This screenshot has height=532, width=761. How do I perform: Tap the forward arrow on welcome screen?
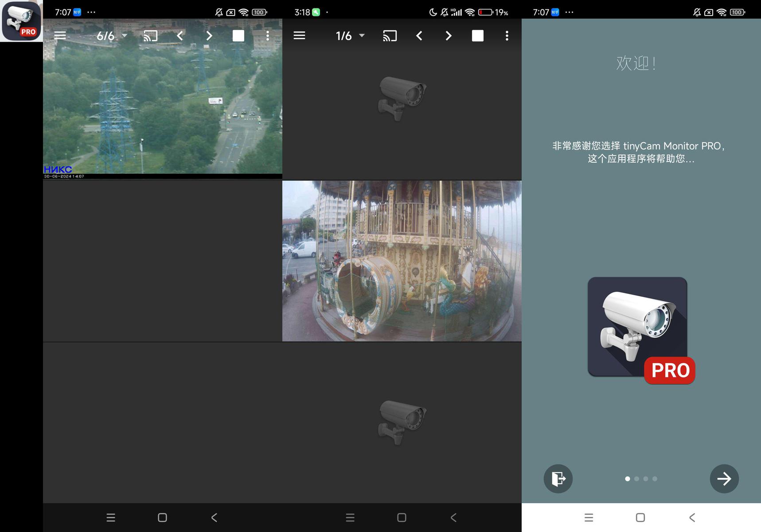[724, 479]
